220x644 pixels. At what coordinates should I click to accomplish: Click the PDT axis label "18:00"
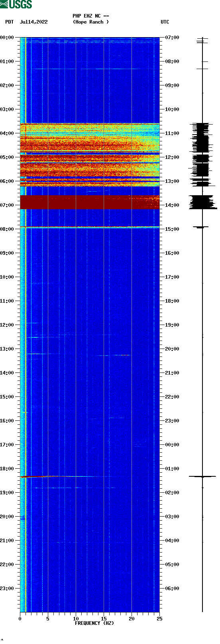tap(7, 469)
